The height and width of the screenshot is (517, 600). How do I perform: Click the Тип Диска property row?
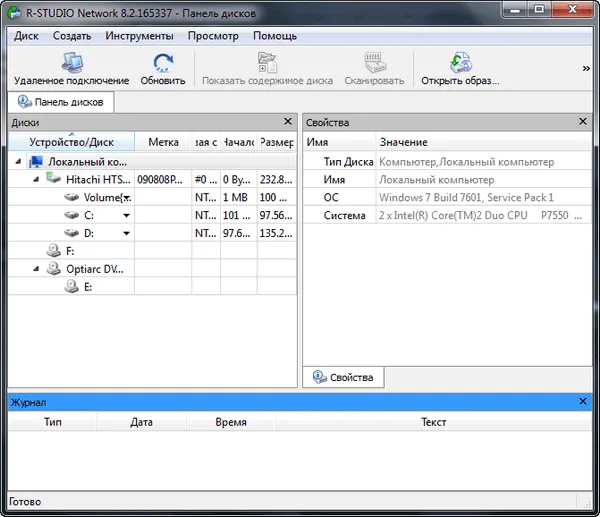[447, 162]
